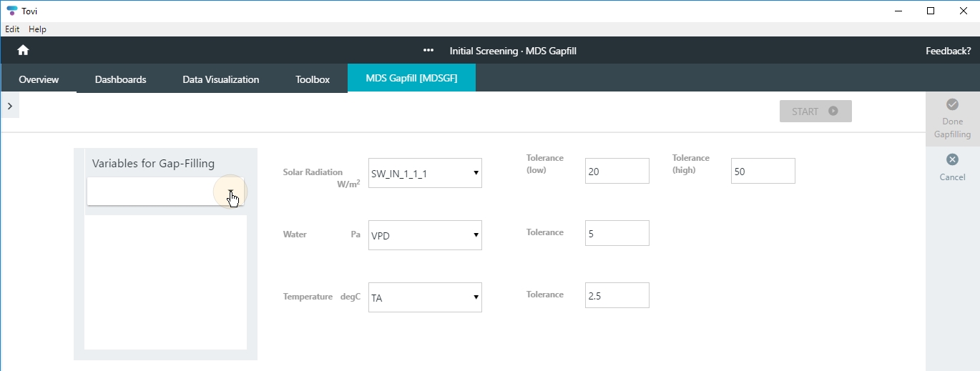Switch to the Dashboards tab
This screenshot has height=371, width=980.
pyautogui.click(x=120, y=79)
